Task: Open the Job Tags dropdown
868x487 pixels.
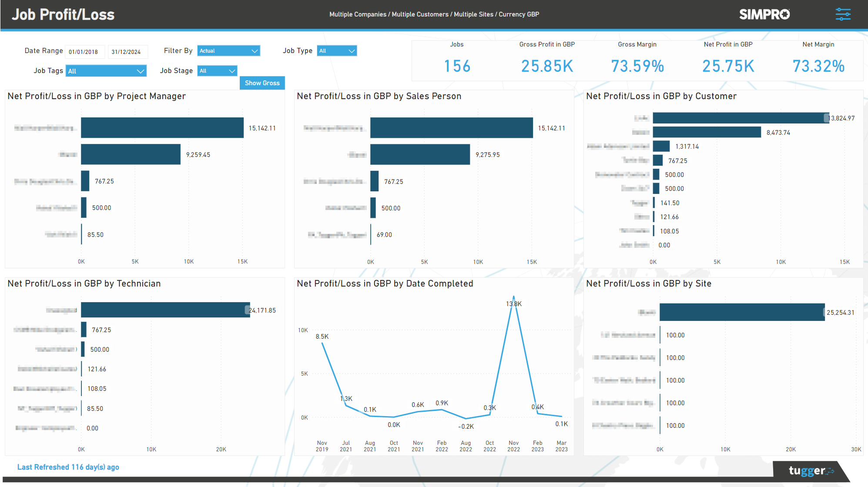Action: coord(106,70)
